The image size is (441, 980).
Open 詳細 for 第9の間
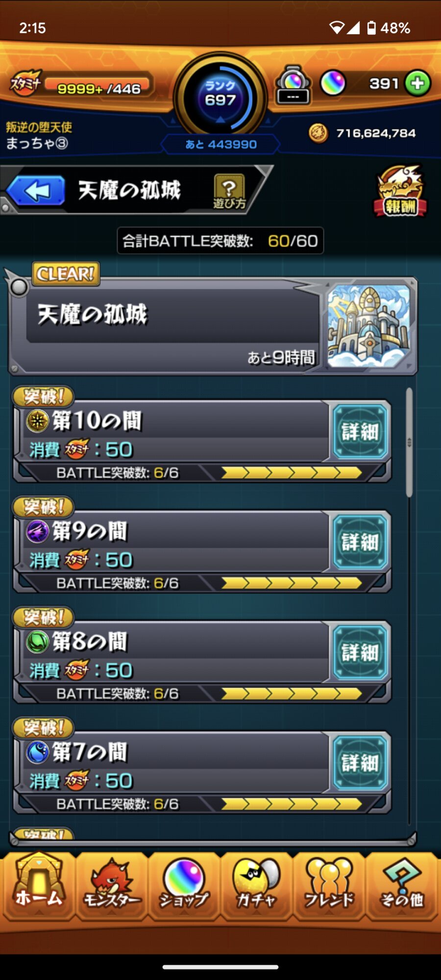tap(360, 542)
